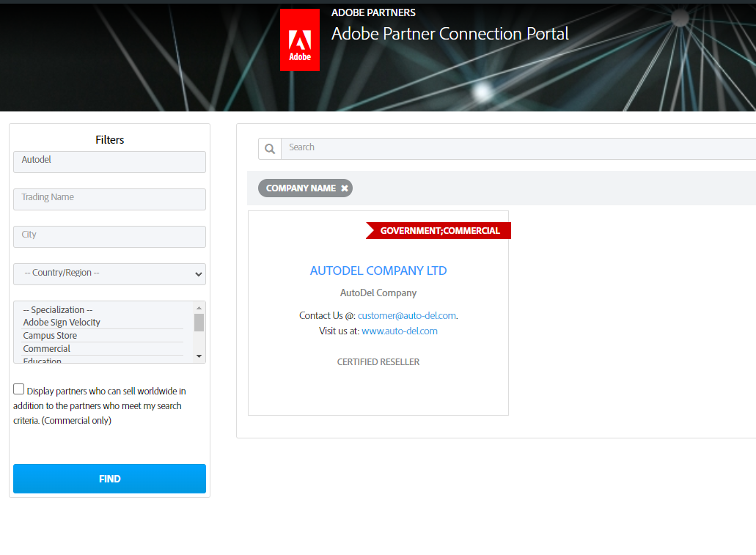Click the magnifying glass search icon

(x=269, y=148)
